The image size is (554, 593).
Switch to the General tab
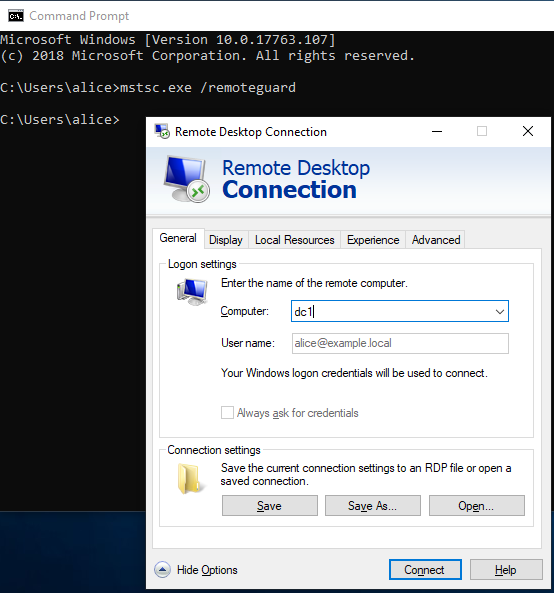[x=178, y=238]
